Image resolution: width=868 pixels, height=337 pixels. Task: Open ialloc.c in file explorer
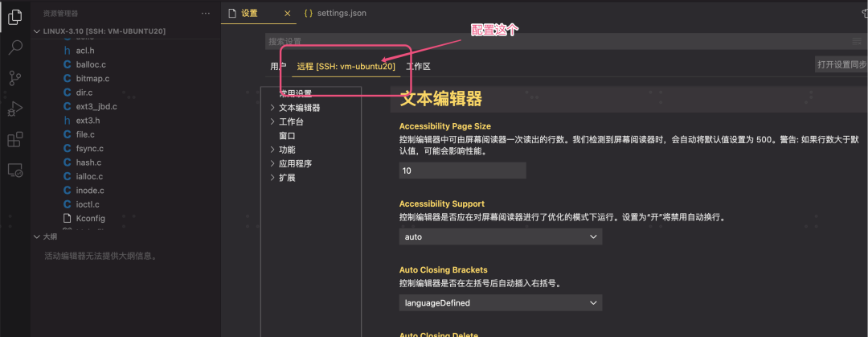(89, 176)
